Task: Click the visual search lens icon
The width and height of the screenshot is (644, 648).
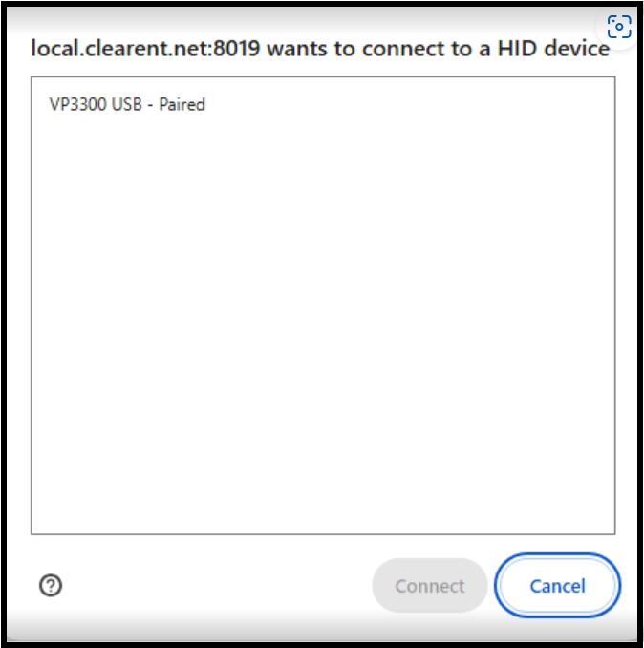Action: click(619, 27)
